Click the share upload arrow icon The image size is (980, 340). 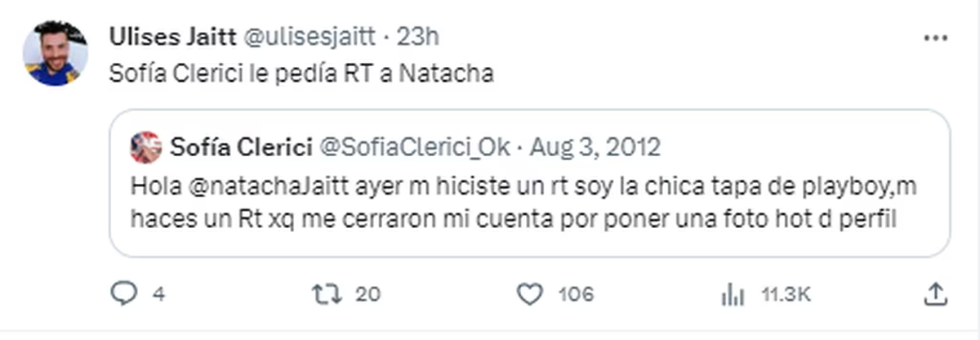tap(938, 294)
